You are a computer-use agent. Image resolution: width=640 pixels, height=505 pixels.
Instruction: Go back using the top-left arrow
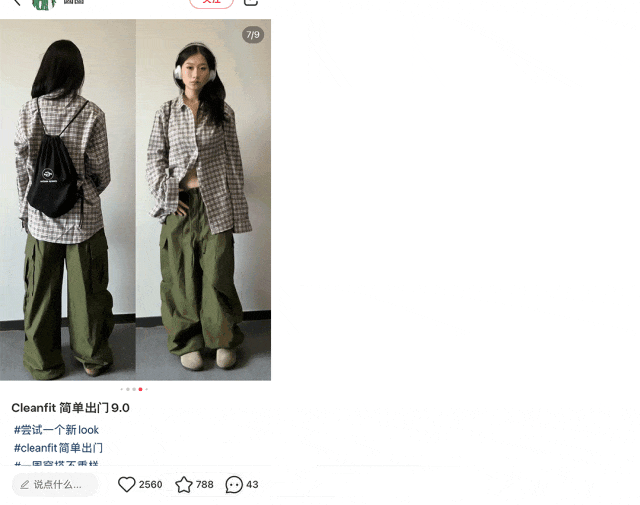pyautogui.click(x=17, y=2)
